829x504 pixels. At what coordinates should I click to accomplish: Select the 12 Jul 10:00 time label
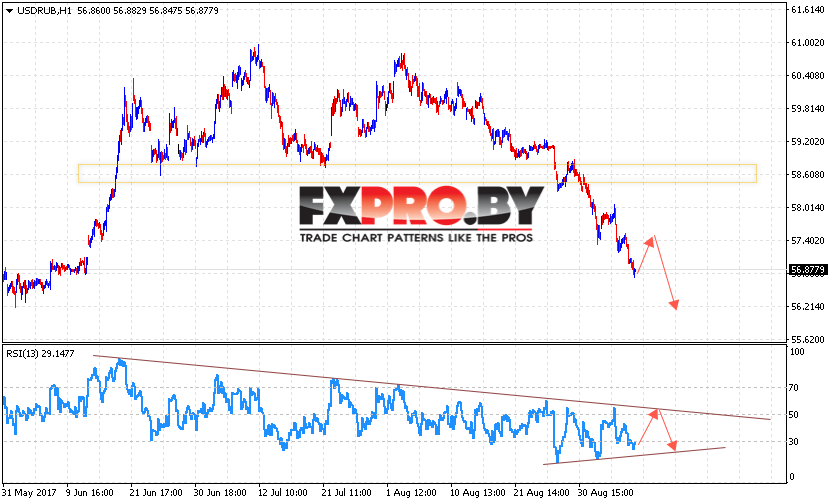[x=282, y=493]
